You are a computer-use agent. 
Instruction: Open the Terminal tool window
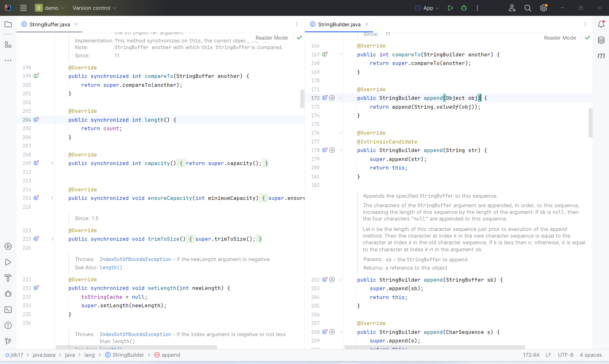pos(8,310)
